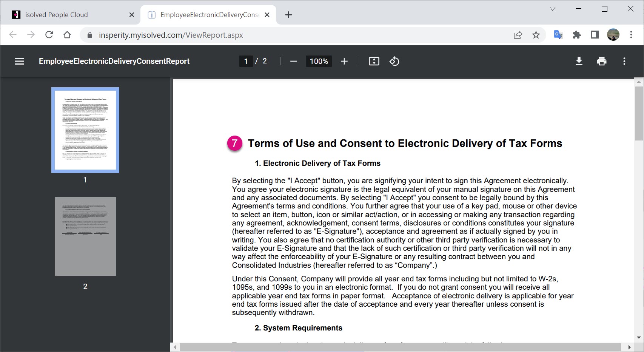Image resolution: width=644 pixels, height=352 pixels.
Task: Toggle the Chrome side panel
Action: pos(595,35)
